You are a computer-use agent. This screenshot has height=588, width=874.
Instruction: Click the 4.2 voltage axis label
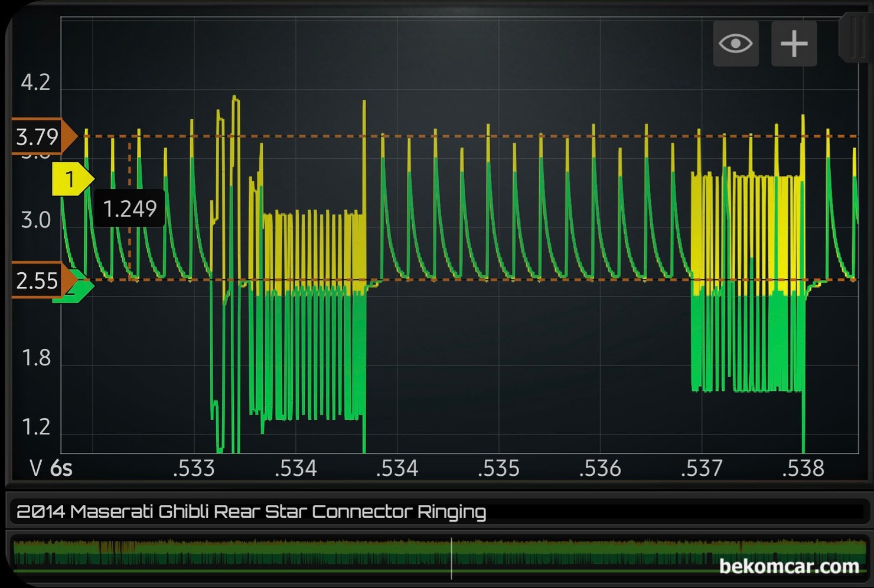click(x=35, y=83)
